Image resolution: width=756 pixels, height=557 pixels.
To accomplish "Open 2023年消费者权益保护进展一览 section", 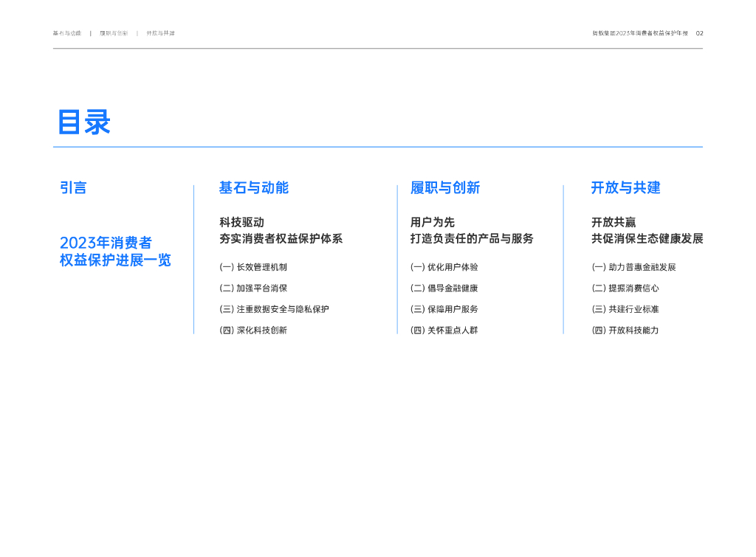I will 115,251.
